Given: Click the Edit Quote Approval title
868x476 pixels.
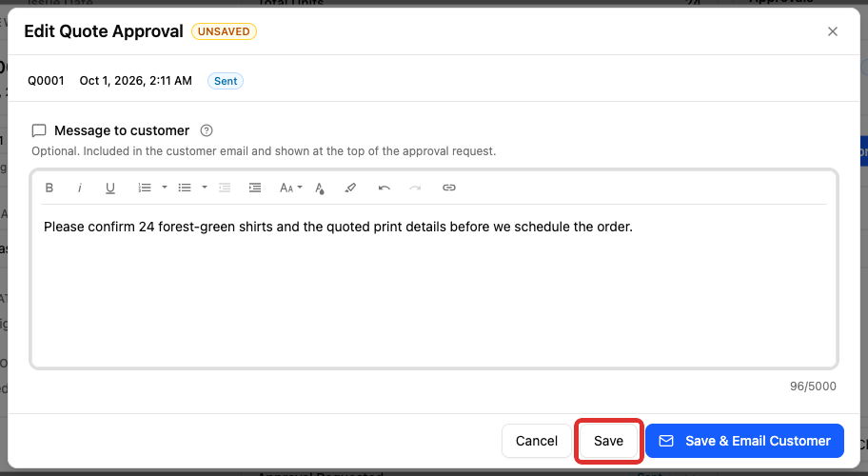Looking at the screenshot, I should pyautogui.click(x=104, y=31).
